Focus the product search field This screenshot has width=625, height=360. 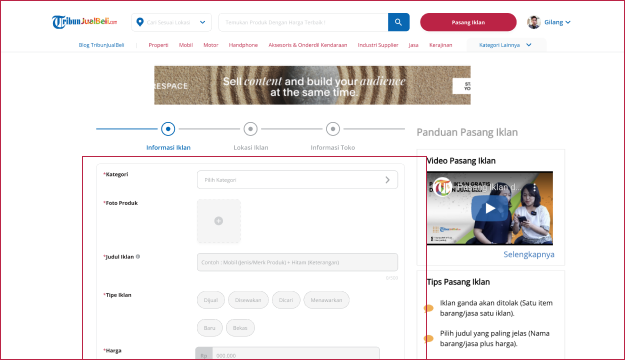click(x=303, y=22)
